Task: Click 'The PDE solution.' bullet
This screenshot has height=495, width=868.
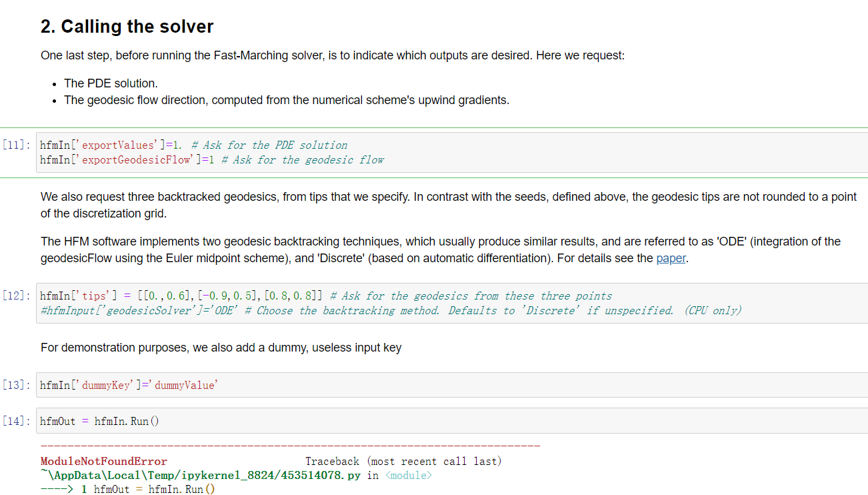Action: point(111,83)
